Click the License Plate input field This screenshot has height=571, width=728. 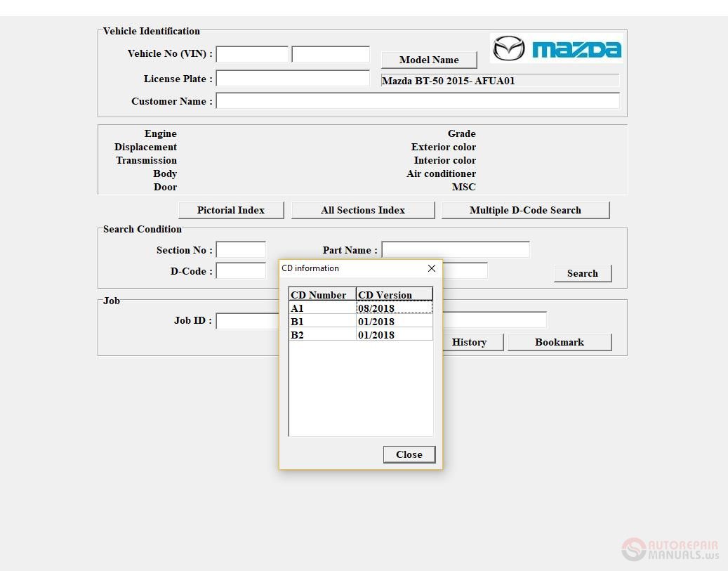[x=292, y=78]
